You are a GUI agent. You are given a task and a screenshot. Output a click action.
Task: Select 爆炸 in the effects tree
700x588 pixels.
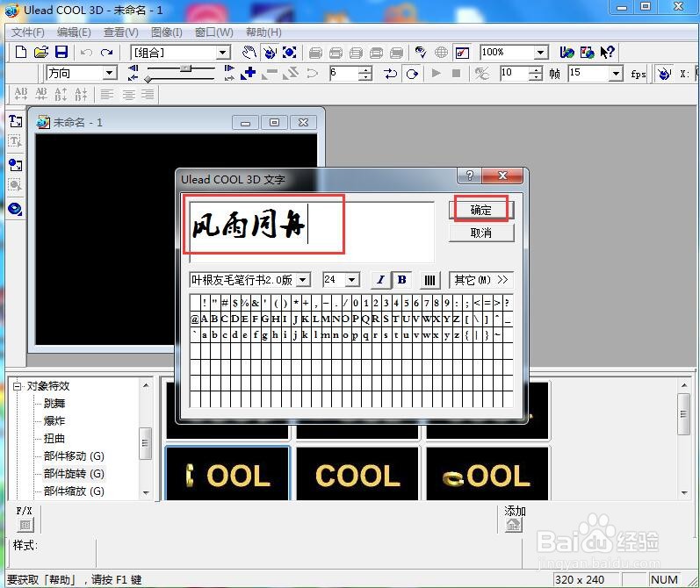tap(54, 420)
